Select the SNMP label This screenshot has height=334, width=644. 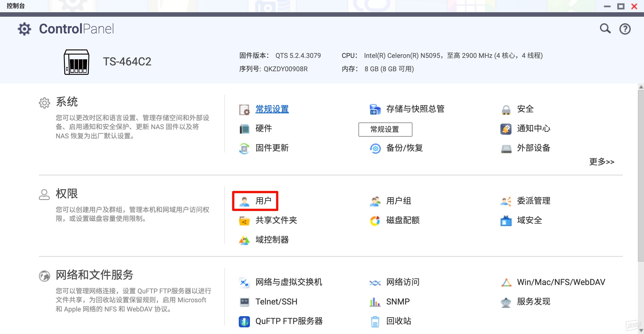click(398, 301)
